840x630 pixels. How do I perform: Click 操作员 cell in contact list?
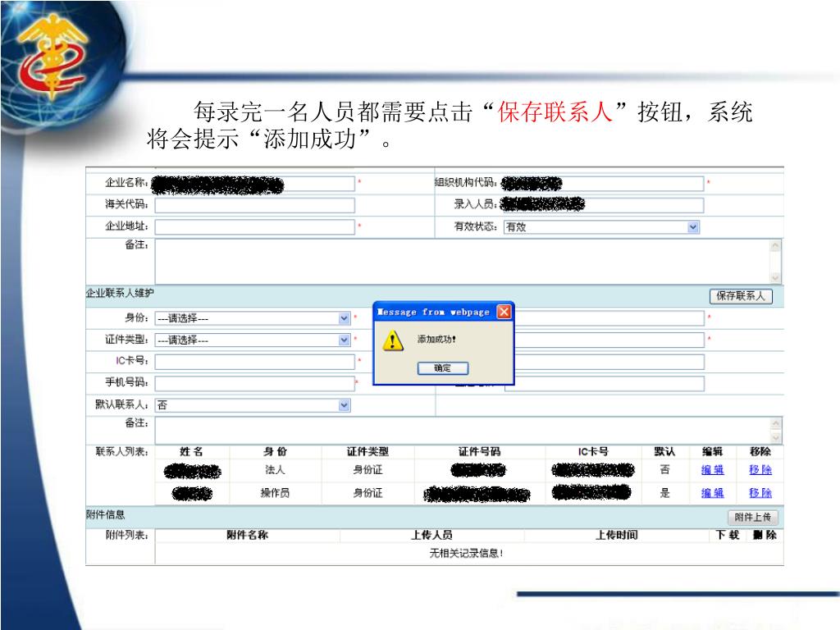(275, 493)
